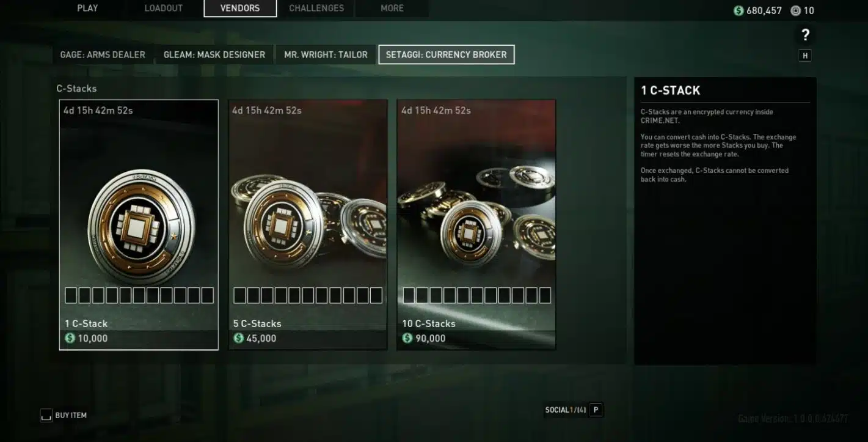Viewport: 868px width, 442px height.
Task: Open the help question mark icon
Action: (x=805, y=35)
